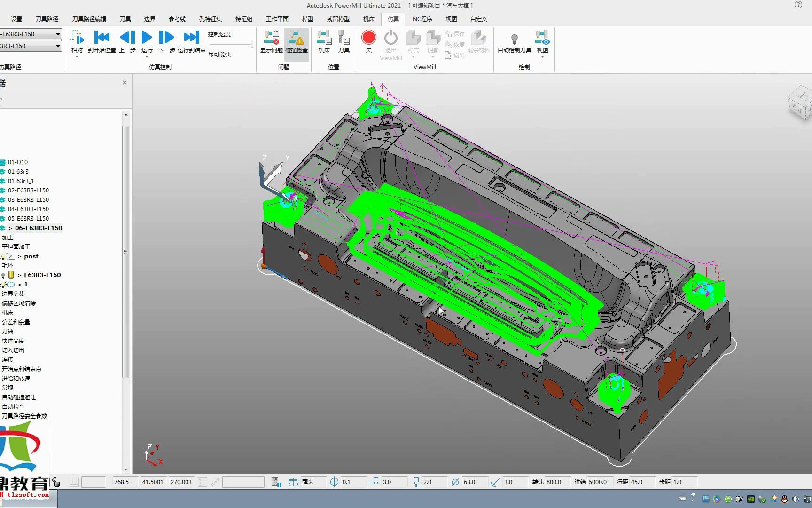Toggle lightbulb visibility for E63R3-L150 tool
812x508 pixels.
point(3,275)
